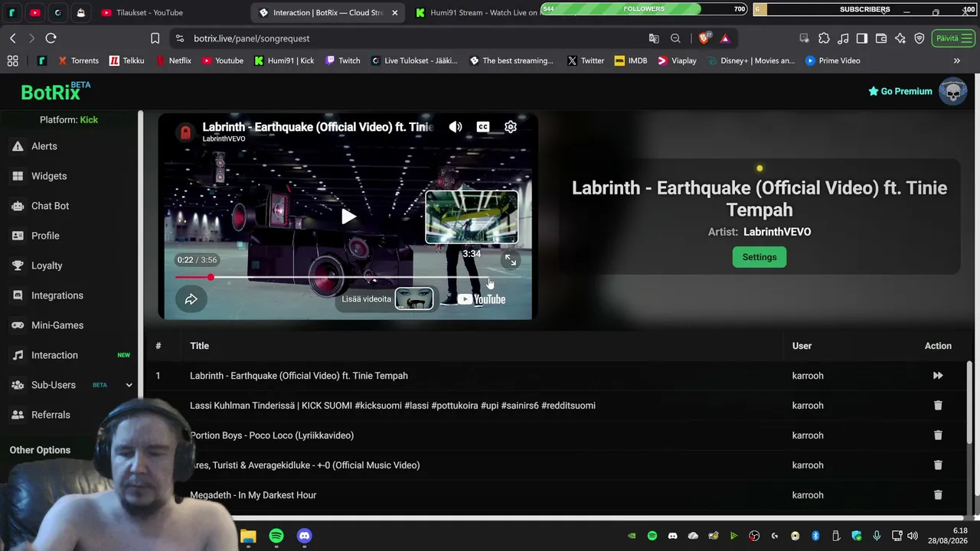The height and width of the screenshot is (551, 980).
Task: Skip the Labrinth Earthquake song in the queue
Action: point(938,376)
